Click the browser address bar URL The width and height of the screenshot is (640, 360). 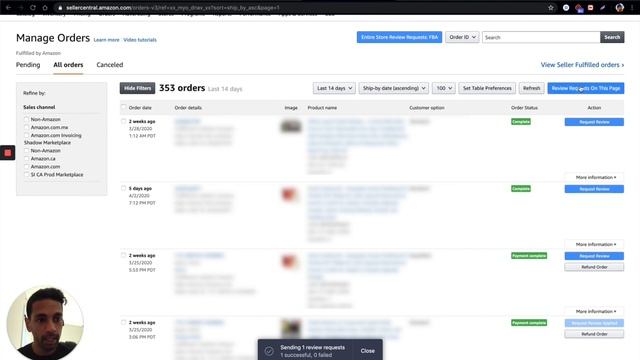(173, 7)
